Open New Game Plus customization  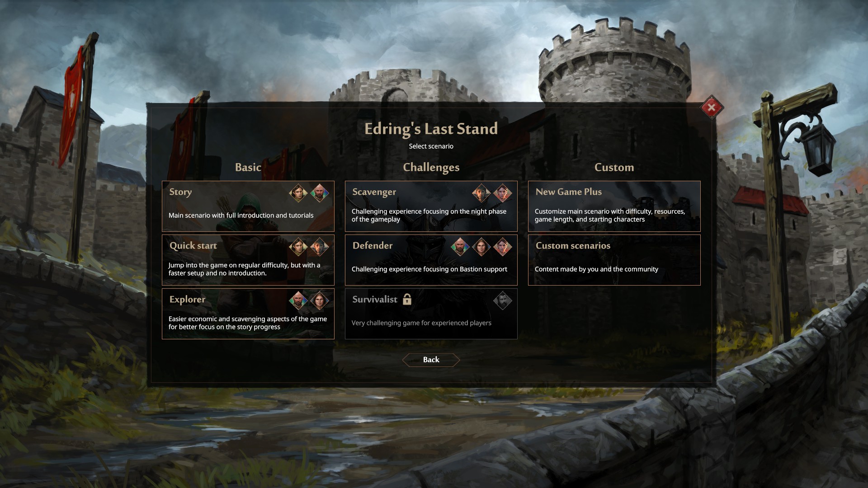tap(614, 206)
